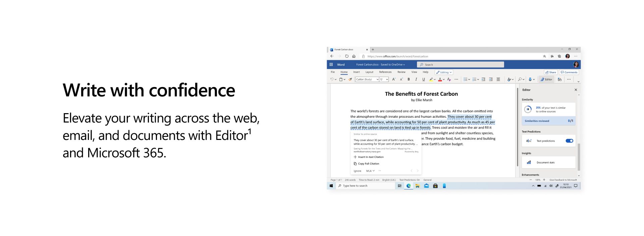Click the Clear Formatting icon

[x=449, y=79]
